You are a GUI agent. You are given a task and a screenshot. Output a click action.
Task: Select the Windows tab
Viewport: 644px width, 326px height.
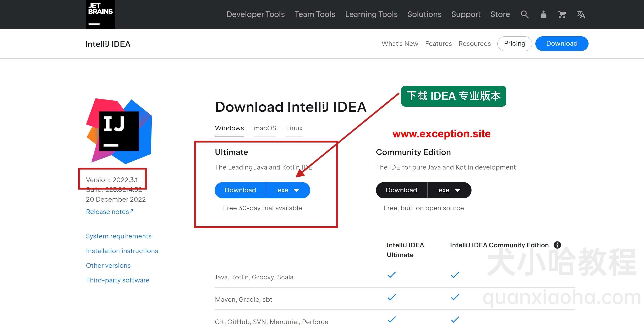229,128
